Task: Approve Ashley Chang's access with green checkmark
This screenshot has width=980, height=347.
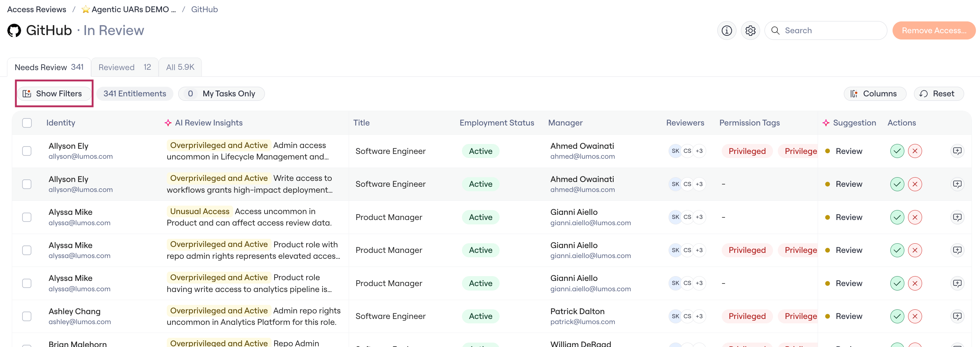Action: click(897, 316)
